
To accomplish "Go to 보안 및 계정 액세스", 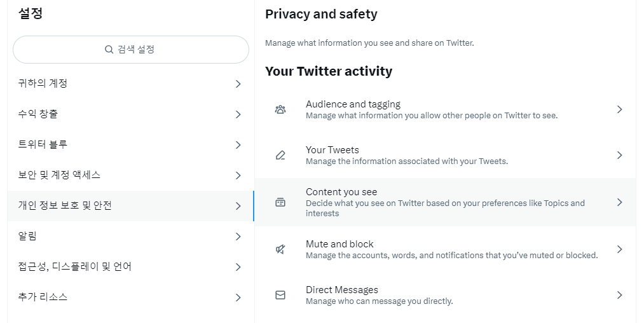I will [130, 175].
